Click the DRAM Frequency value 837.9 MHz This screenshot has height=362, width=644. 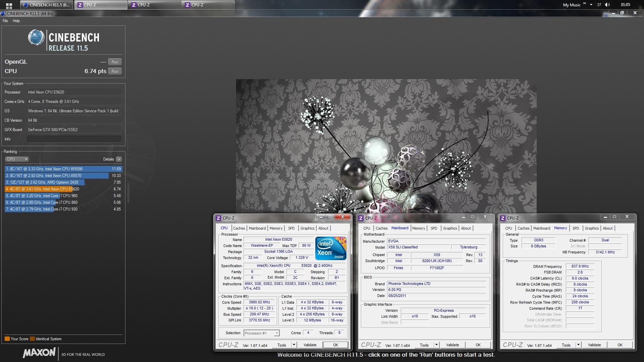pyautogui.click(x=580, y=266)
